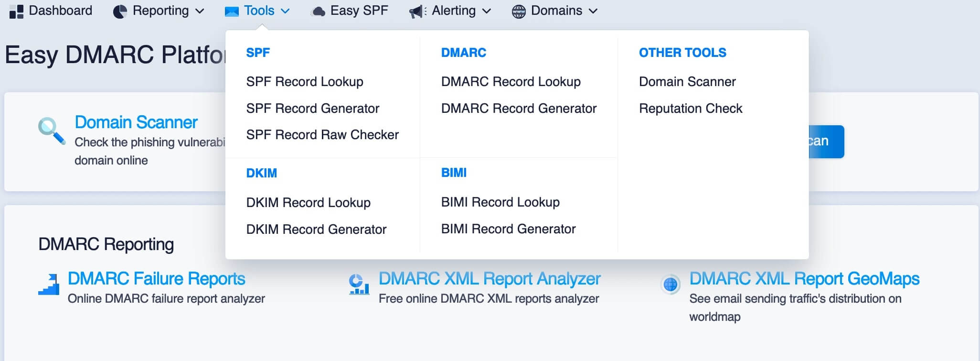Select SPF Record Raw Checker
The height and width of the screenshot is (361, 980).
coord(322,135)
